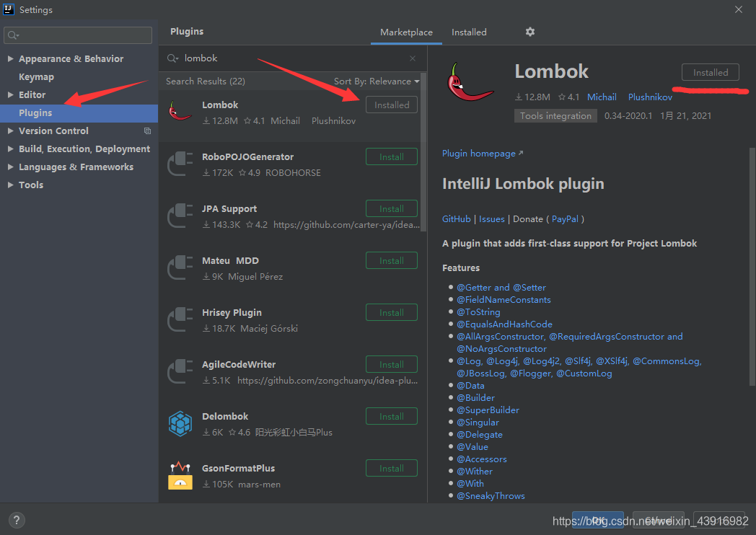
Task: Click the Delombok hexagon icon
Action: click(180, 424)
